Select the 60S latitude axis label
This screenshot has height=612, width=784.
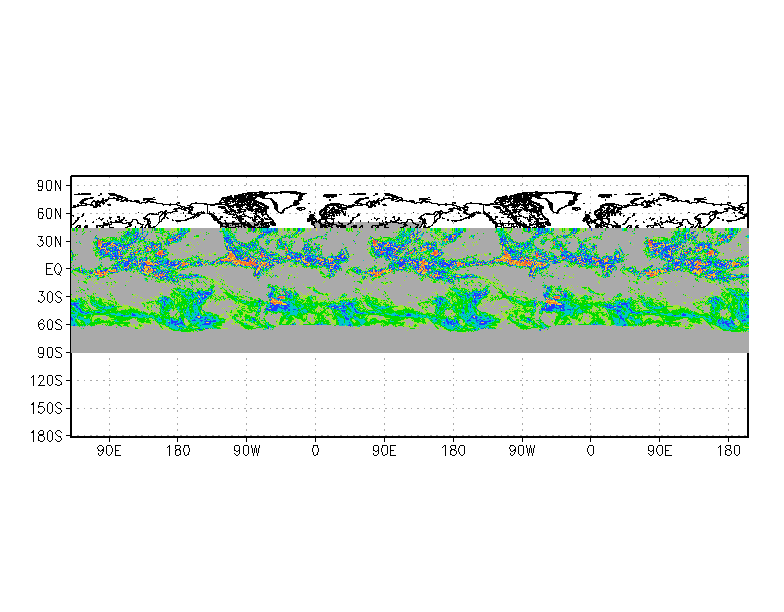(x=50, y=325)
